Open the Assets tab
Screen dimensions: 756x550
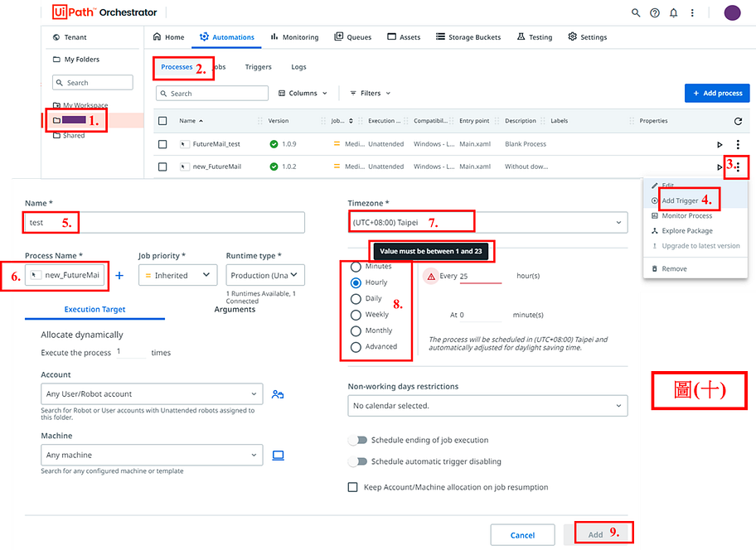click(x=404, y=37)
